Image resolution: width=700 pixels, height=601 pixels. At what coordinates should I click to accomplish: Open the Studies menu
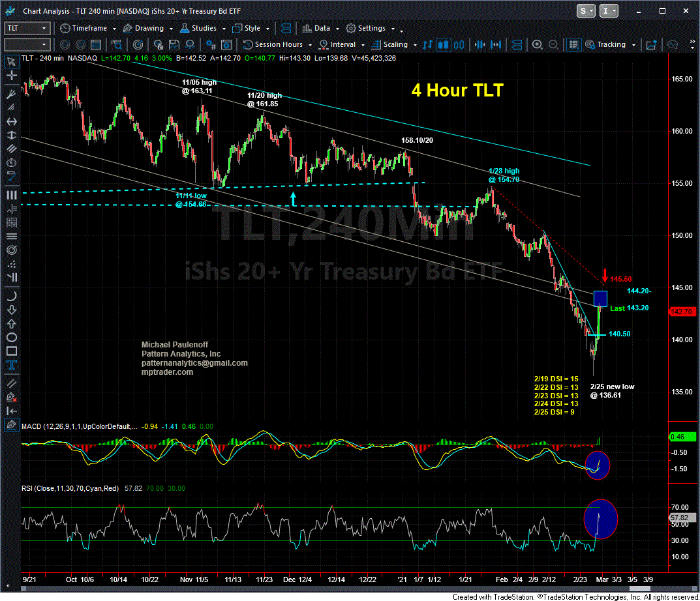tap(203, 28)
